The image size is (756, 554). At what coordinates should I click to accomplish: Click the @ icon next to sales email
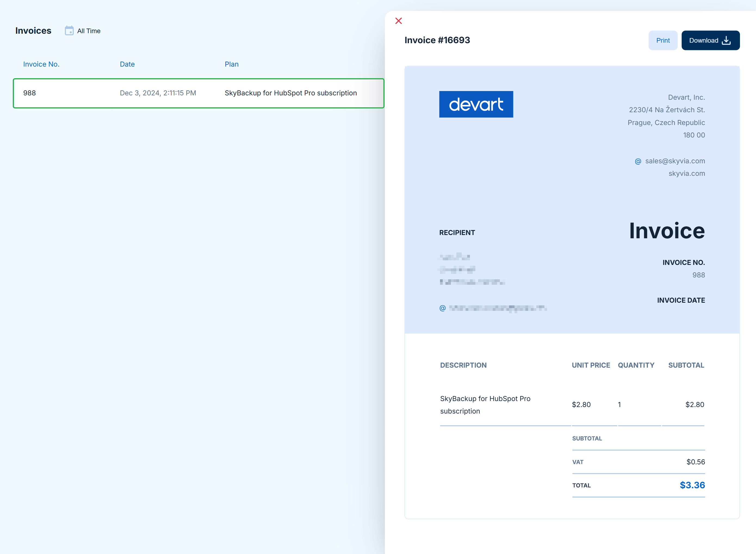pos(638,161)
